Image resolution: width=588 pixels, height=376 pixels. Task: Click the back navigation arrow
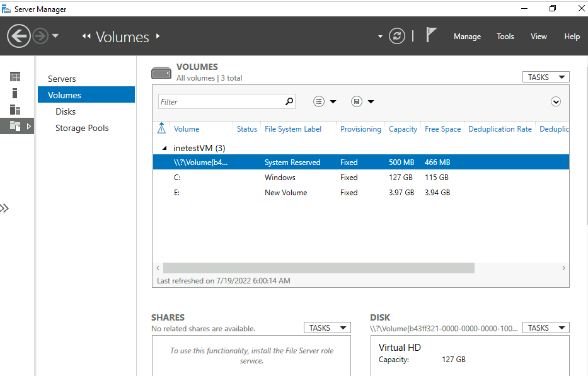[x=19, y=36]
